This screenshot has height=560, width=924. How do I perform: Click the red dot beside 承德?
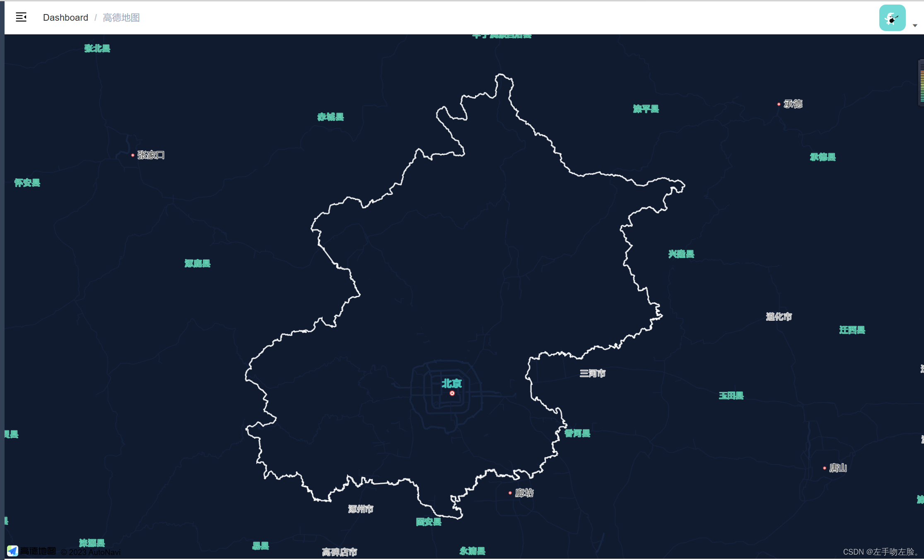tap(779, 104)
